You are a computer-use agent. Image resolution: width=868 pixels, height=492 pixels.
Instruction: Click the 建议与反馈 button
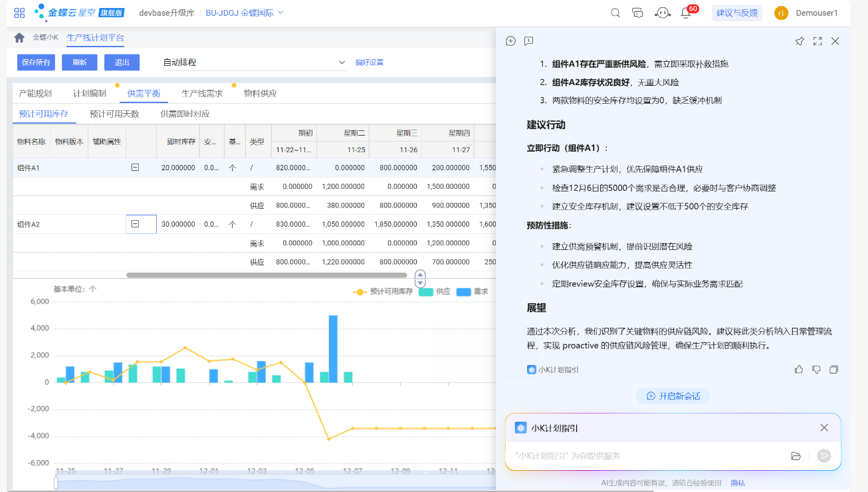click(x=737, y=13)
